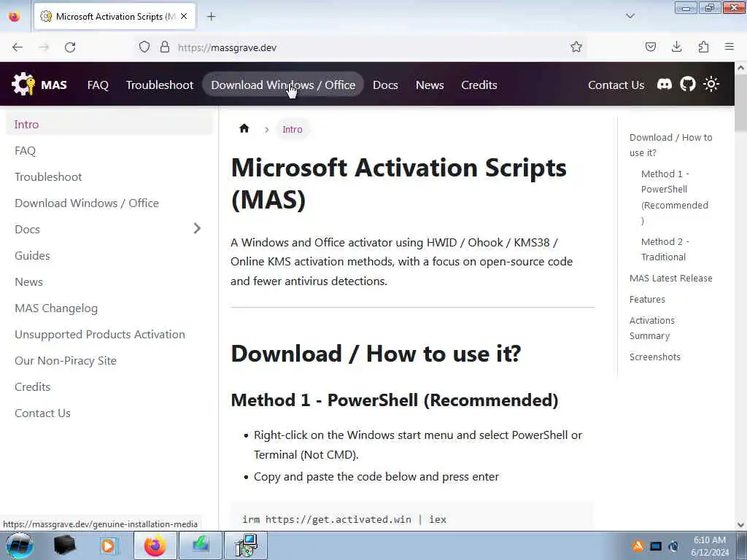Click the site security padlock icon
The width and height of the screenshot is (747, 560).
click(164, 47)
